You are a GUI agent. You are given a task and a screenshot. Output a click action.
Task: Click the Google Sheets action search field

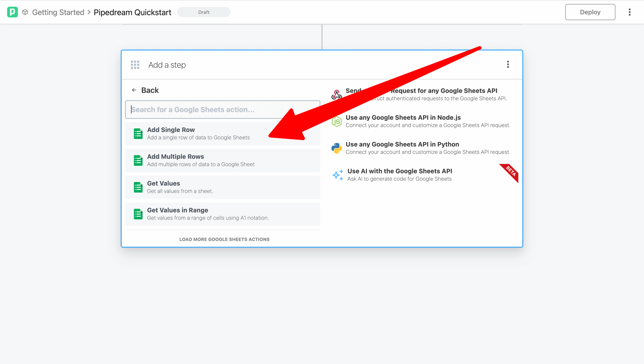pyautogui.click(x=222, y=109)
